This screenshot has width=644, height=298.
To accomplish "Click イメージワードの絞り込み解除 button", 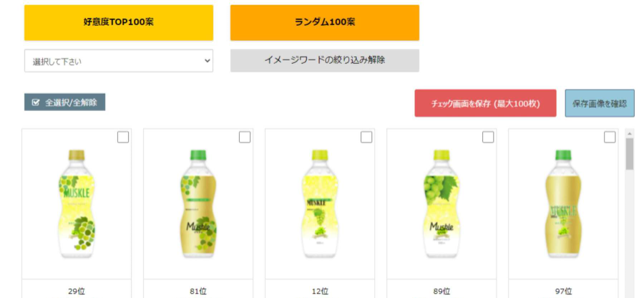I will pyautogui.click(x=324, y=60).
